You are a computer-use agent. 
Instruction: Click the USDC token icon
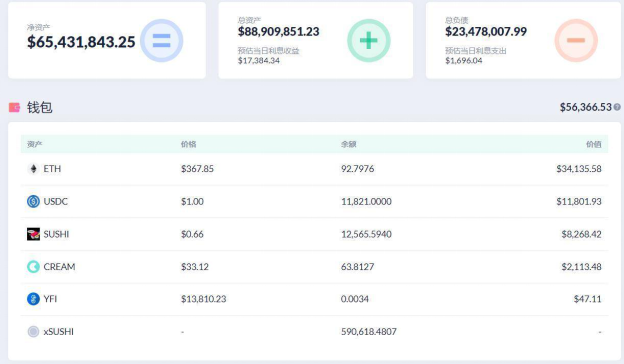[x=33, y=201]
